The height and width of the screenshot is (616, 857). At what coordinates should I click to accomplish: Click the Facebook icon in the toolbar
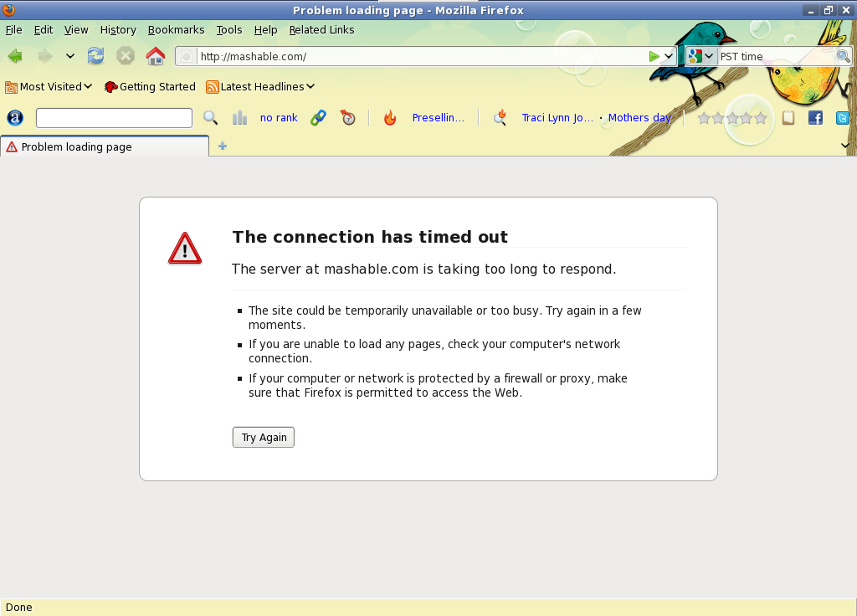click(x=815, y=117)
